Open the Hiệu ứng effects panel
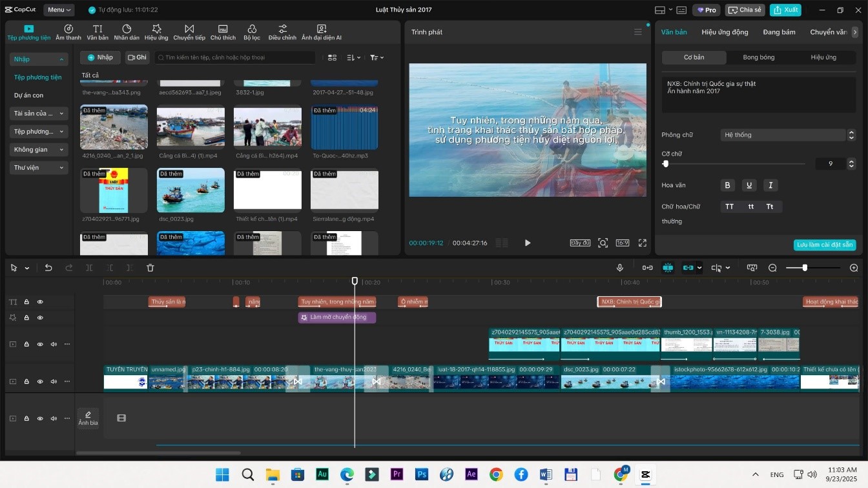This screenshot has width=868, height=488. (156, 32)
